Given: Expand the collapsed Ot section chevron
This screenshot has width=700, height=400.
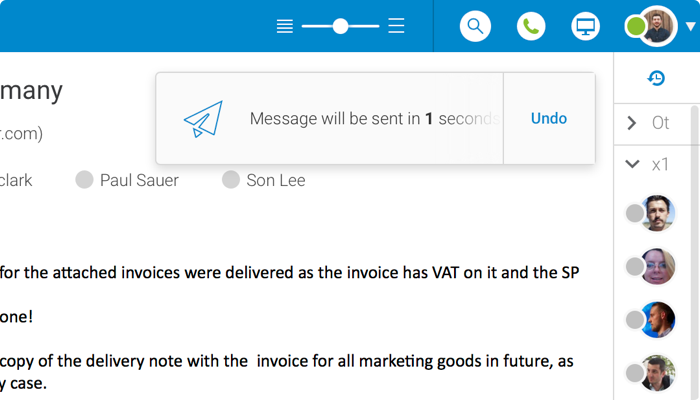Looking at the screenshot, I should click(632, 123).
